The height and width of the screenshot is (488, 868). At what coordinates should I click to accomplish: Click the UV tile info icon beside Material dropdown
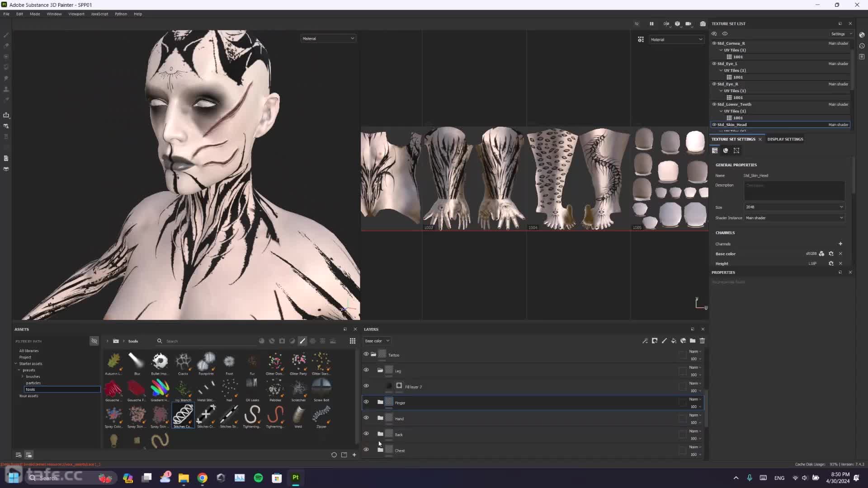(x=641, y=39)
